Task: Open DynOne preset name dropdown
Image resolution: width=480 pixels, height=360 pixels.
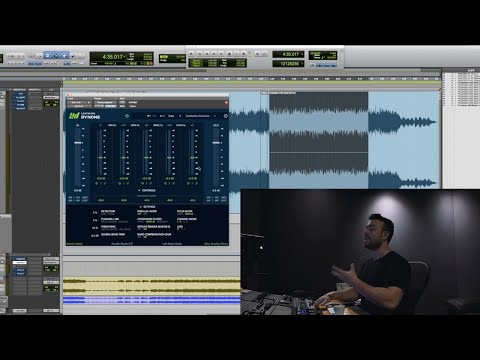Action: click(x=197, y=116)
